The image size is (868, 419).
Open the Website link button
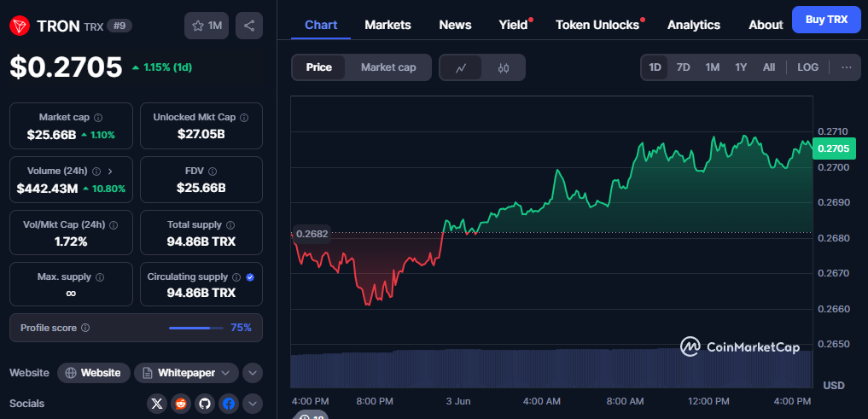[x=94, y=373]
